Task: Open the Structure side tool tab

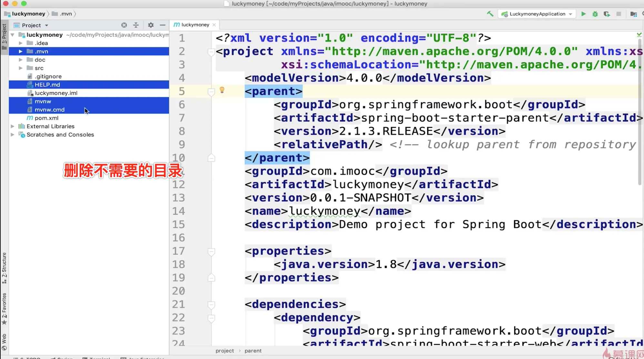Action: (x=4, y=267)
